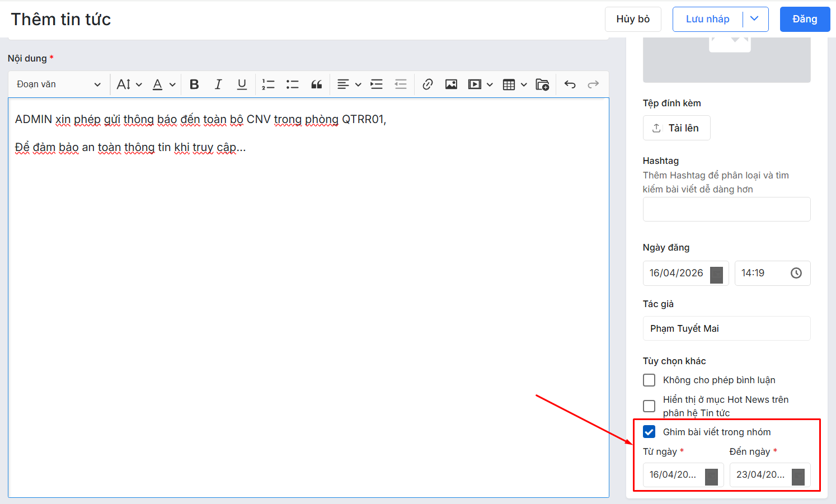This screenshot has height=504, width=836.
Task: Toggle underline formatting
Action: click(x=242, y=84)
